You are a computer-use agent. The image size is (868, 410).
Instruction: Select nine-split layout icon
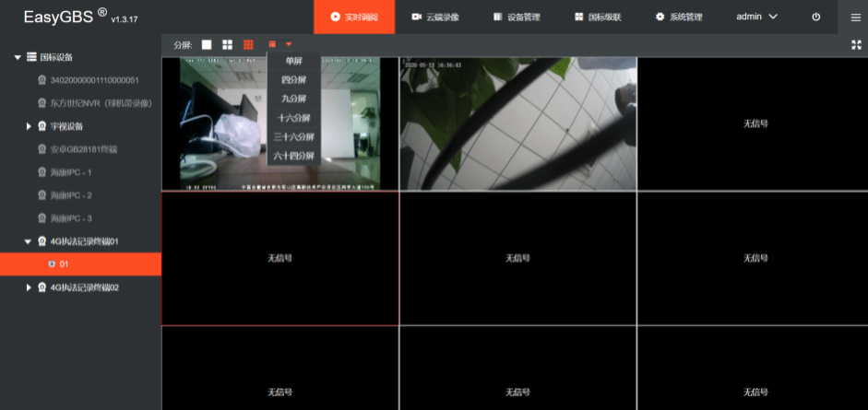pyautogui.click(x=248, y=44)
